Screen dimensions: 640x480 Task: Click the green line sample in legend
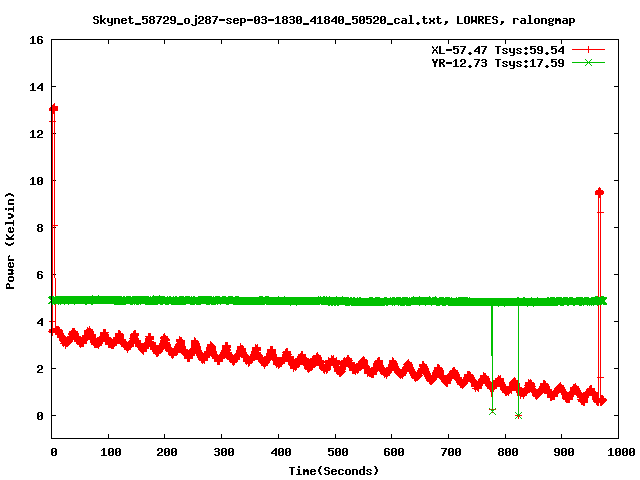click(588, 62)
